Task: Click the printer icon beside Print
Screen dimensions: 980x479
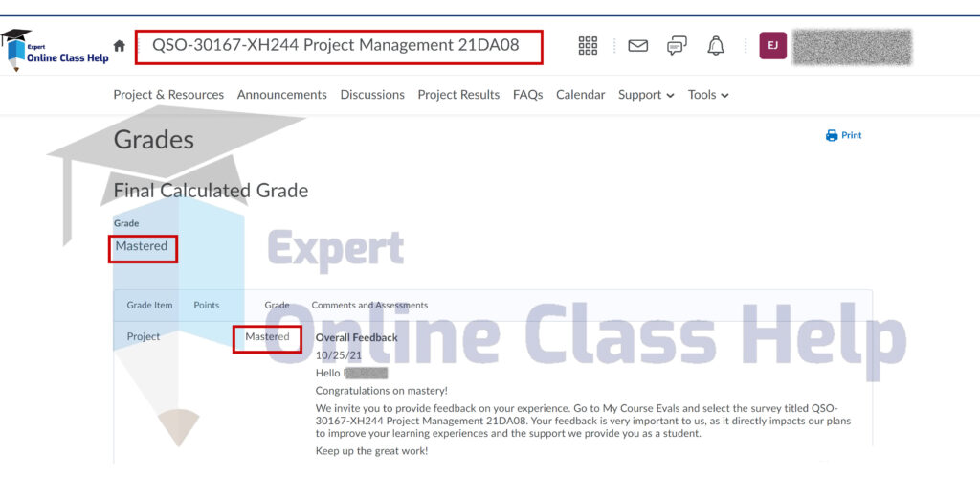Action: point(832,135)
